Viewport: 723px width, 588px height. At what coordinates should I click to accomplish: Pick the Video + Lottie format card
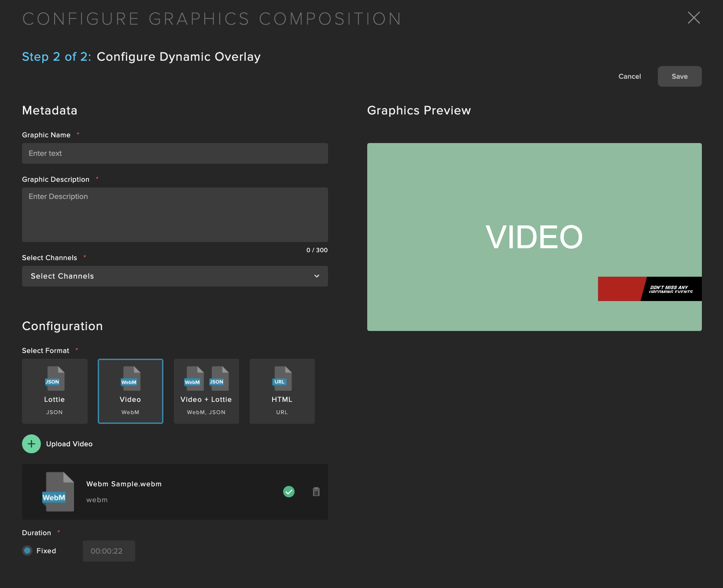[206, 391]
